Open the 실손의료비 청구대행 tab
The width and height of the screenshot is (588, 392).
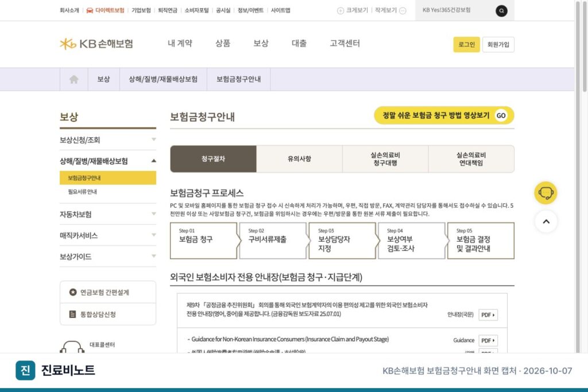click(385, 159)
